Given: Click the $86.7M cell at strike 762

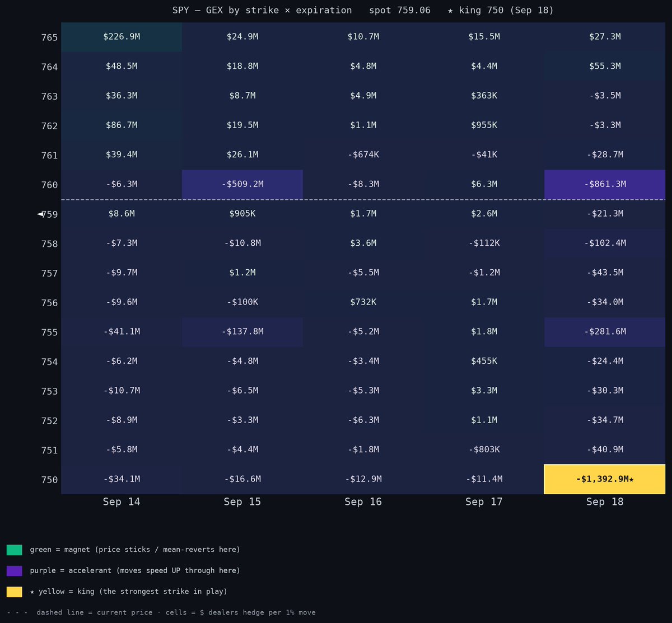Looking at the screenshot, I should pos(122,125).
